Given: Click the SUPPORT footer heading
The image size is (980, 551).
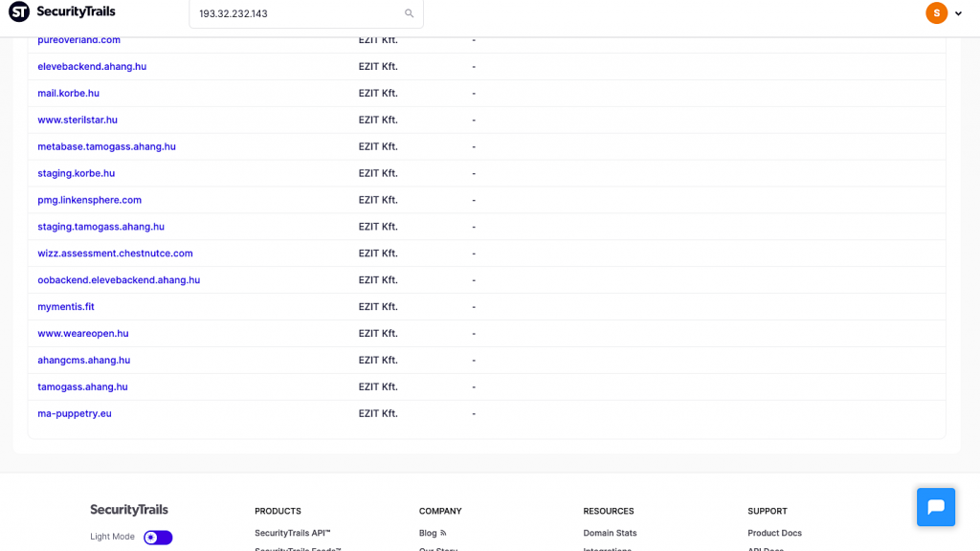Looking at the screenshot, I should (767, 511).
